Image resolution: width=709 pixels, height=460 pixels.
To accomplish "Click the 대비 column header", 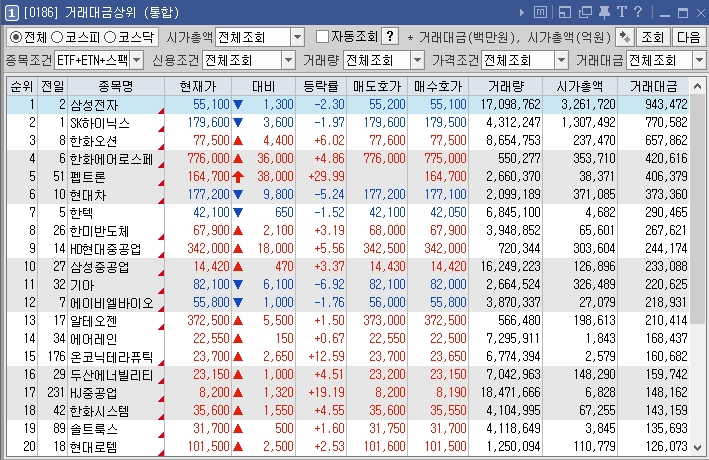I will (263, 86).
